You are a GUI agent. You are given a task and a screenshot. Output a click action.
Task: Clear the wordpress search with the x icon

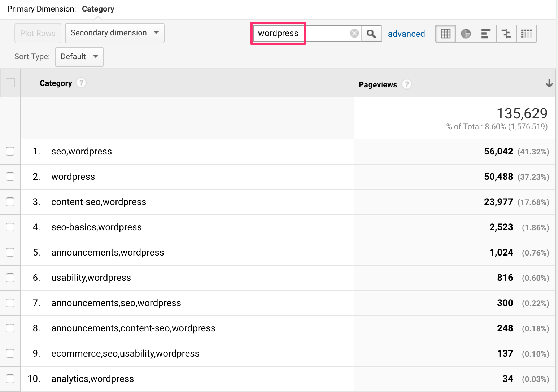click(354, 33)
